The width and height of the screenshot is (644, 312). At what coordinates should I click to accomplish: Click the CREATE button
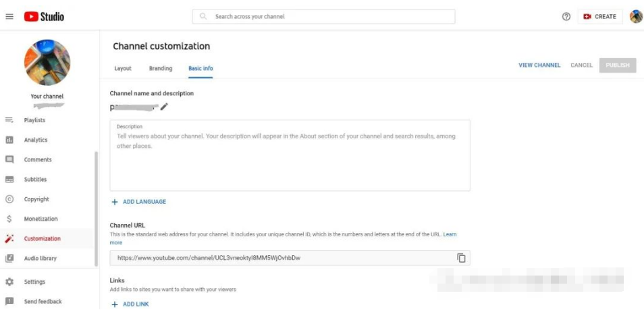pyautogui.click(x=599, y=16)
